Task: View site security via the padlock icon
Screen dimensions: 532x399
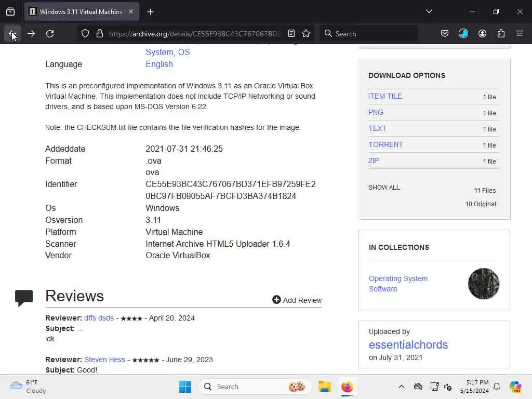Action: [99, 34]
